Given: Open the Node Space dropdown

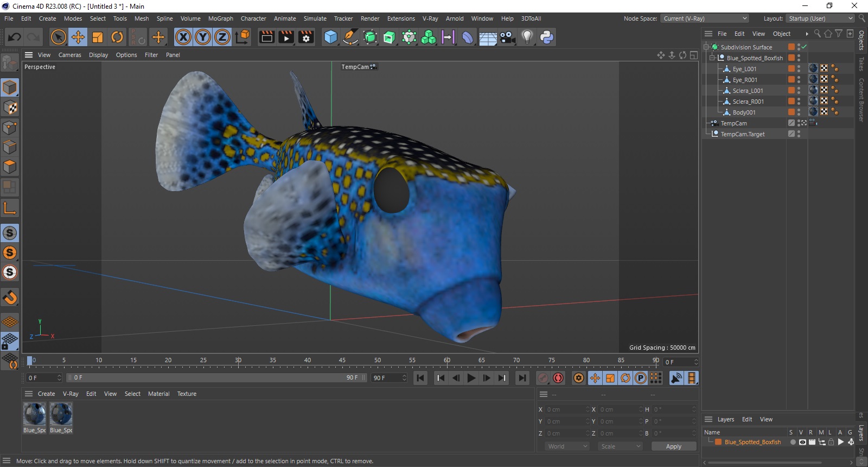Looking at the screenshot, I should point(705,18).
